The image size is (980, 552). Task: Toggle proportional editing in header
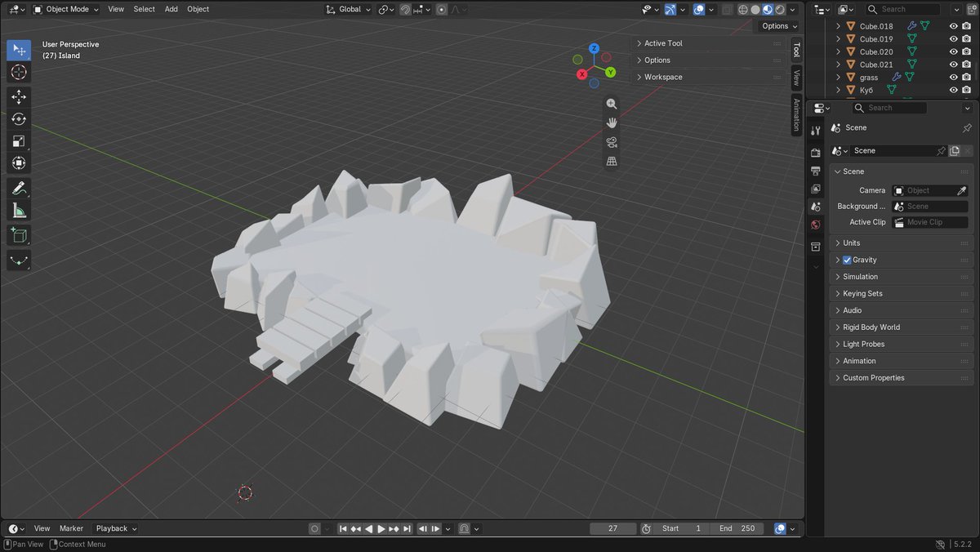(x=442, y=9)
